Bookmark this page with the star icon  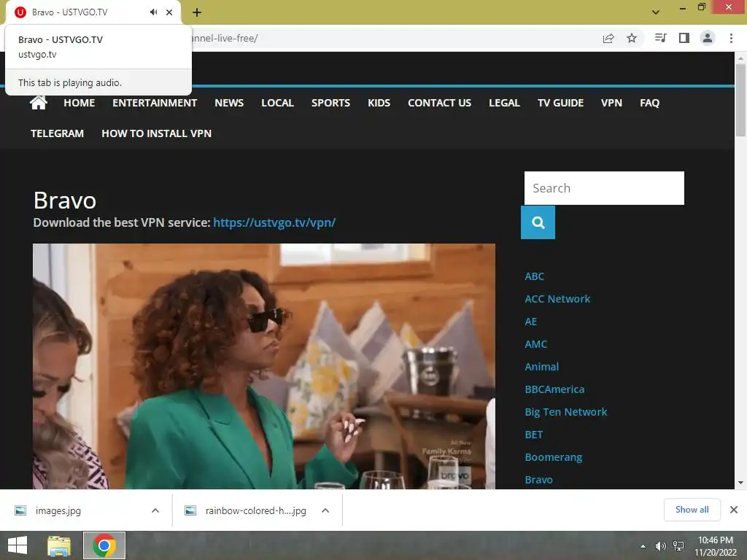pos(632,38)
